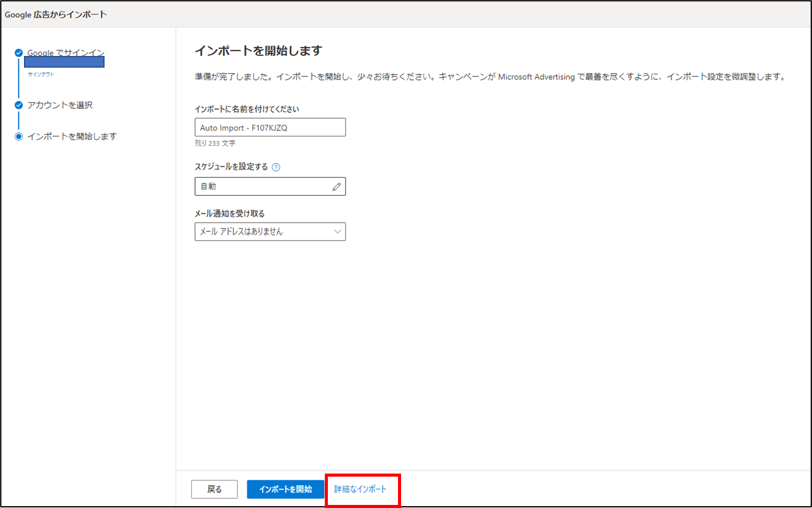Select the current step indicator インポートを開始します
The image size is (812, 508).
click(x=19, y=136)
